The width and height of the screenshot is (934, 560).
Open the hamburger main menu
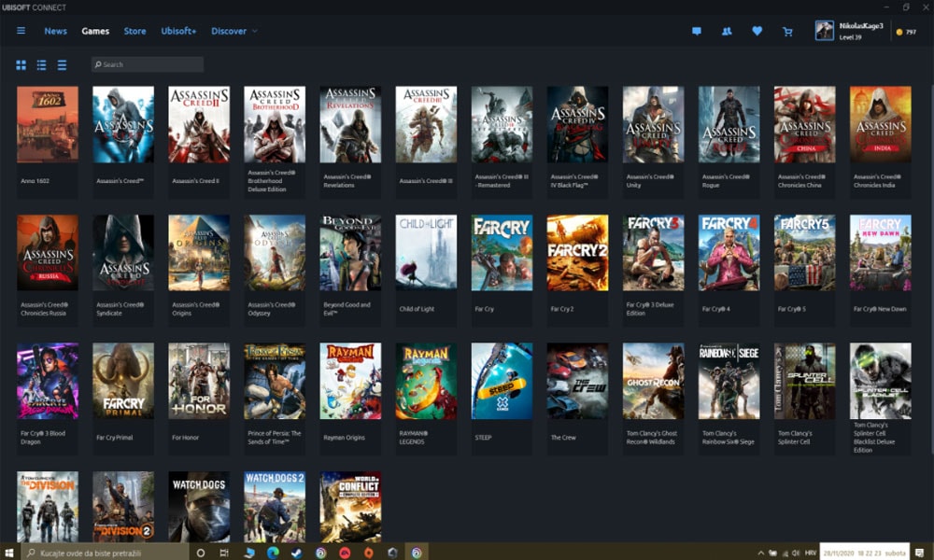coord(21,31)
